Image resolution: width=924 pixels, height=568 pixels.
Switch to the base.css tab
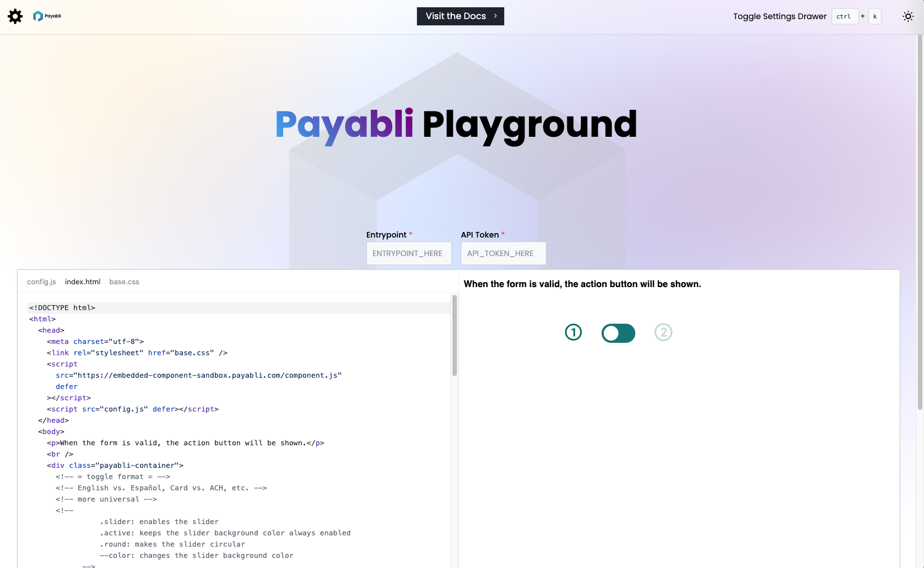click(x=124, y=281)
